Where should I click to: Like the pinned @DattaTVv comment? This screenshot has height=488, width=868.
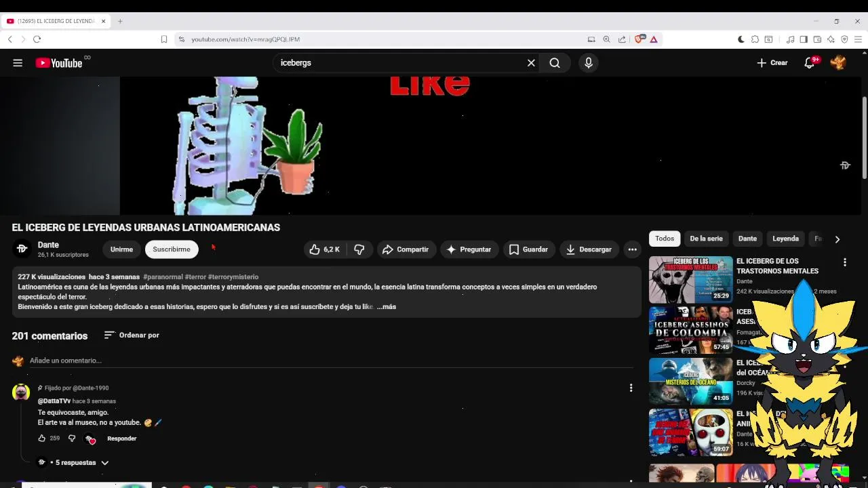click(41, 439)
